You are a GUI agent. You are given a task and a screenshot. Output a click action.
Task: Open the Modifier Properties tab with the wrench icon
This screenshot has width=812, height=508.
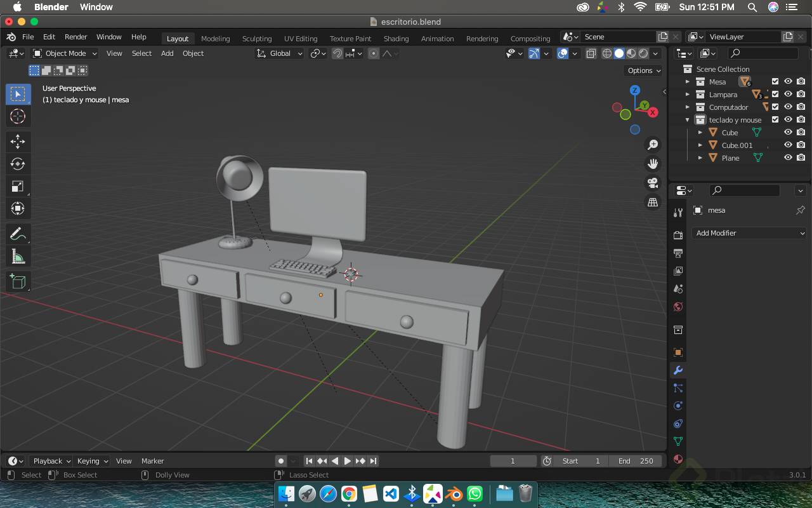[x=678, y=370]
